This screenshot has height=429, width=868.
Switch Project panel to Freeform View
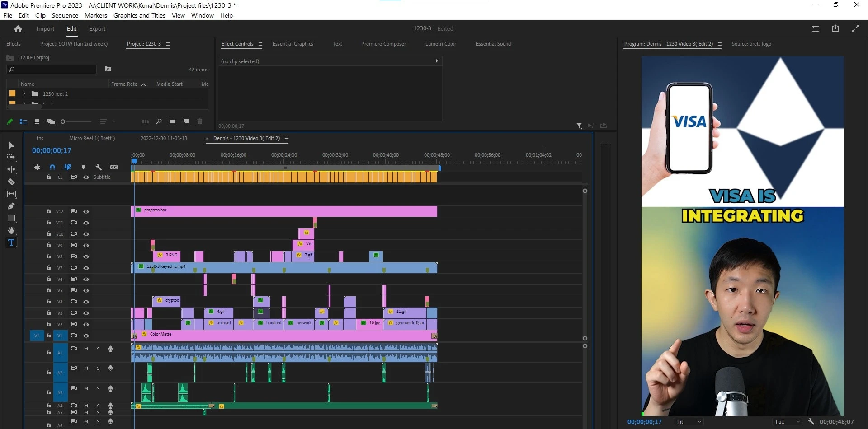pyautogui.click(x=51, y=121)
